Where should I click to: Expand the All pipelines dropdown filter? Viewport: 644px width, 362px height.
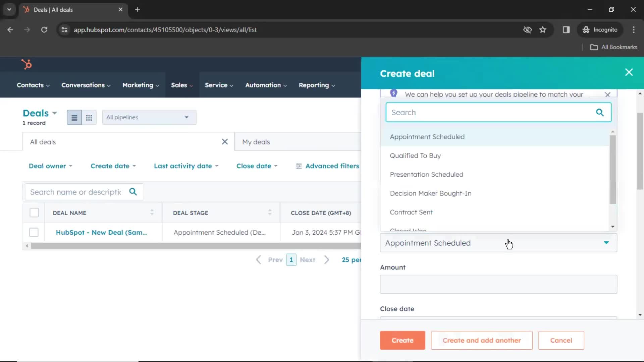tap(148, 117)
